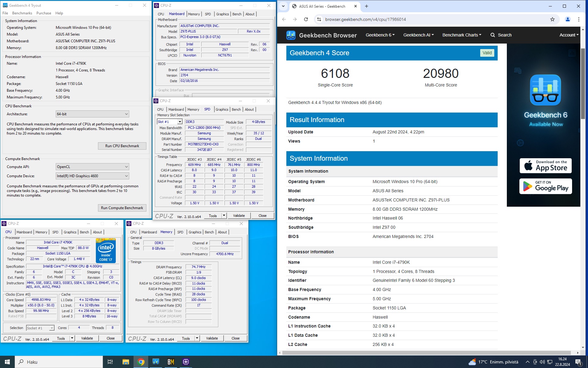Viewport: 588px width, 368px height.
Task: View site information icon in address bar
Action: (x=319, y=19)
